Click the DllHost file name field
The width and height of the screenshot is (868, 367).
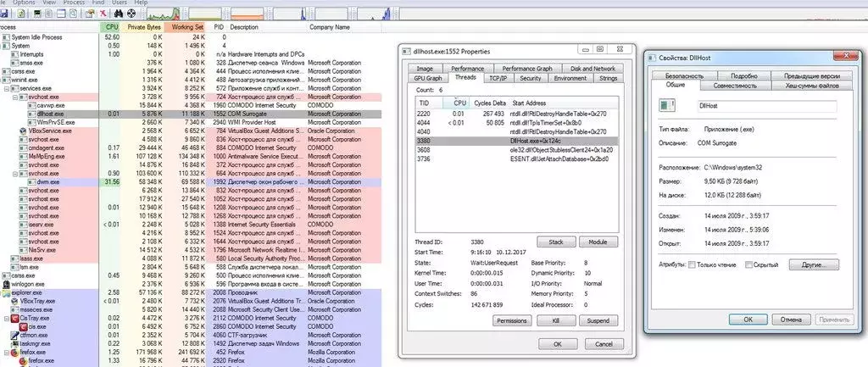click(766, 105)
